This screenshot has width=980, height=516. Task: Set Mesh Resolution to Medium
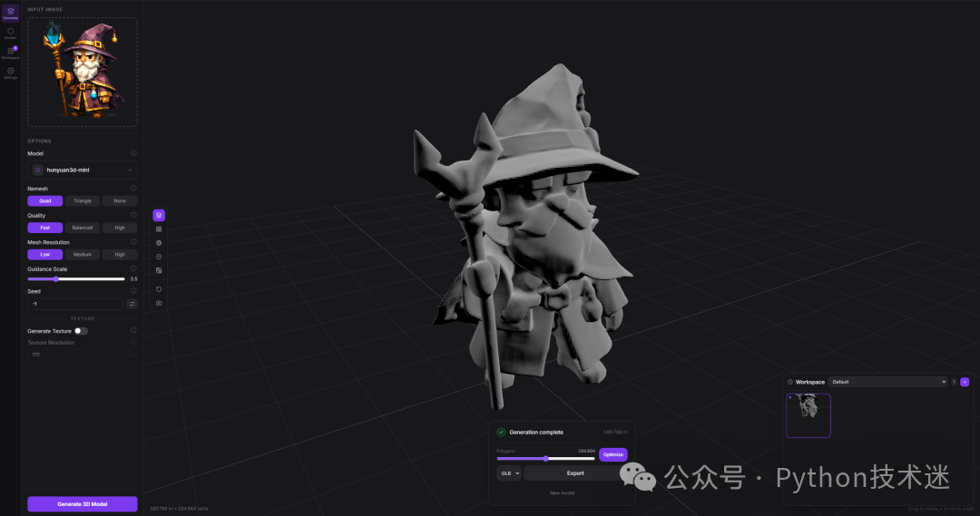coord(83,254)
